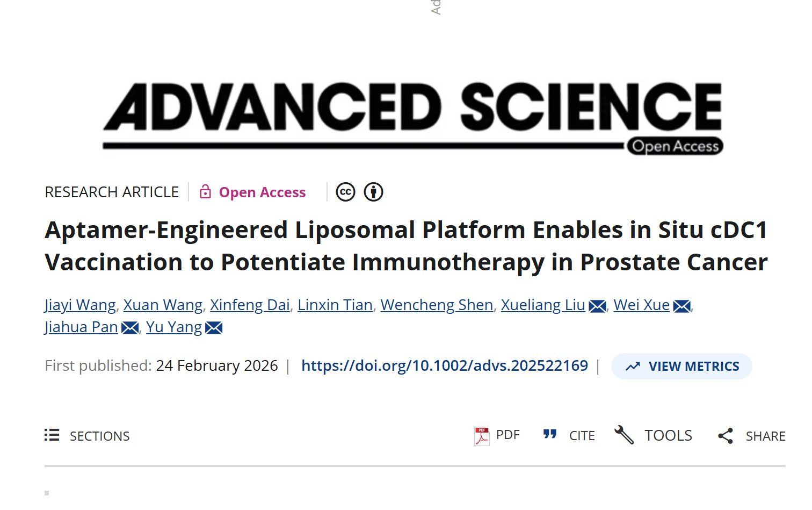This screenshot has height=510, width=812.
Task: Click the Creative Commons CC license icon
Action: (345, 192)
